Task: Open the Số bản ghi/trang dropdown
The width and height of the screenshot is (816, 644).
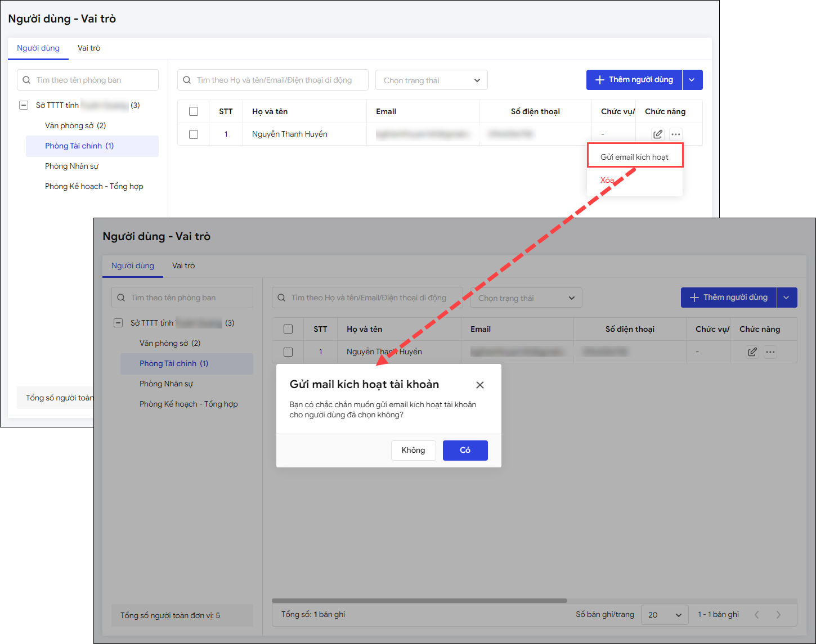Action: [x=665, y=615]
